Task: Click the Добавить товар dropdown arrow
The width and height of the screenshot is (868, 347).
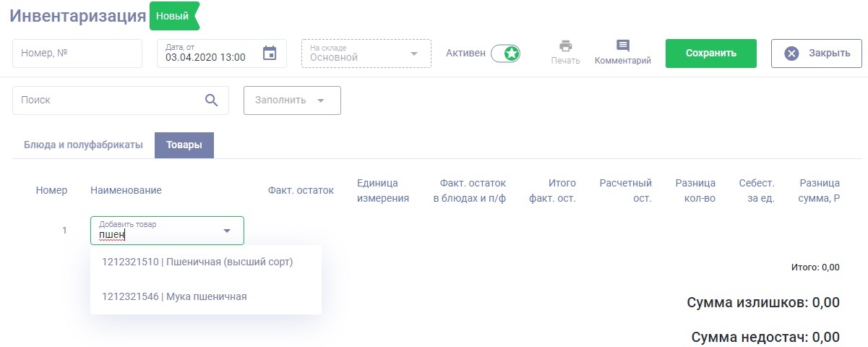Action: click(x=227, y=231)
